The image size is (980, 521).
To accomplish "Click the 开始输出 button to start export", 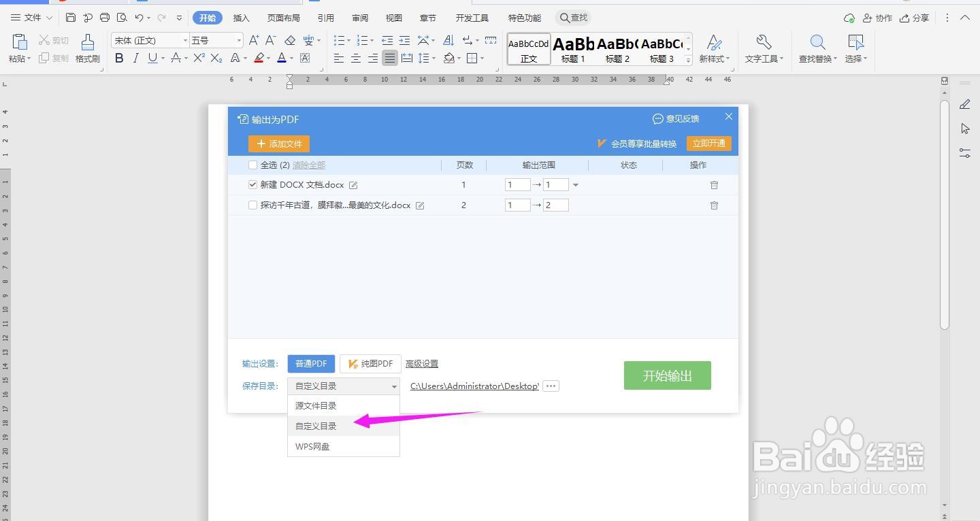I will click(x=667, y=375).
